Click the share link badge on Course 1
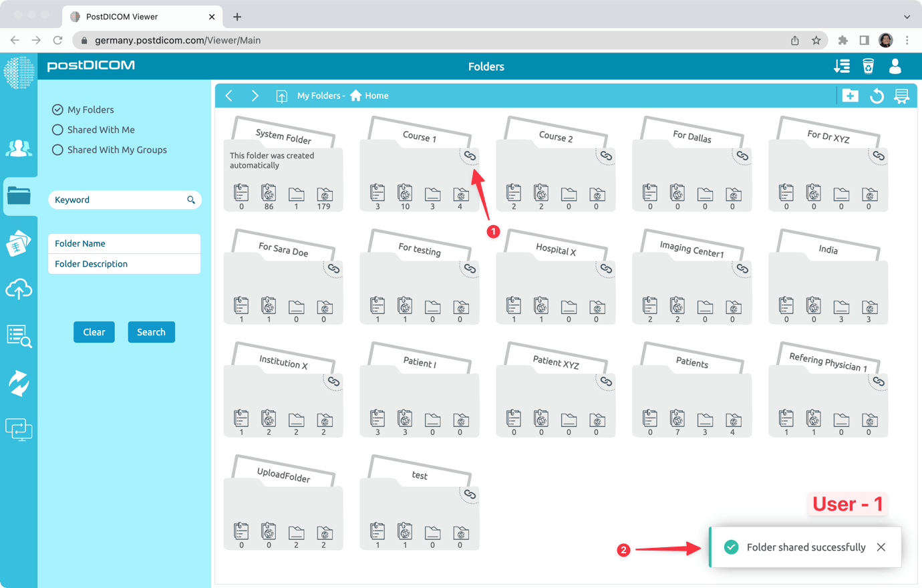This screenshot has height=588, width=922. tap(470, 155)
